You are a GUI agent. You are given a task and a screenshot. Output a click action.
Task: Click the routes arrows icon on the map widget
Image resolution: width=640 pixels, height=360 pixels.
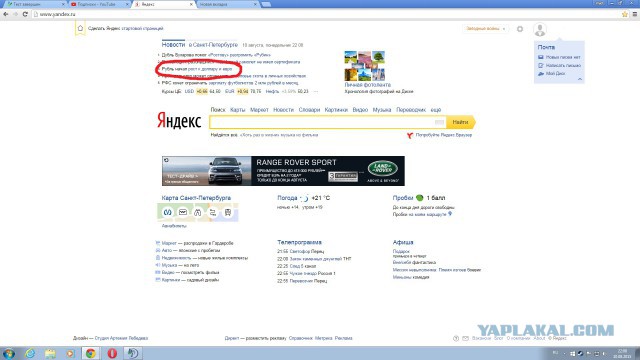point(213,212)
